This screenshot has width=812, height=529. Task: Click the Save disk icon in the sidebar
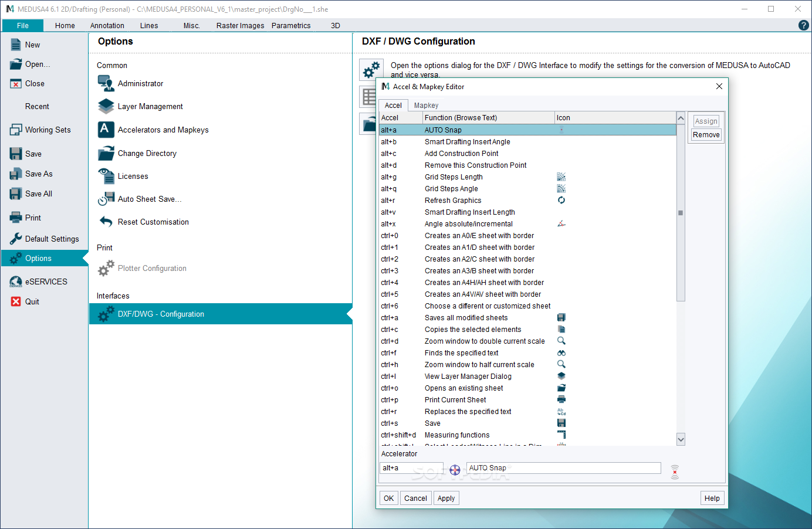16,154
